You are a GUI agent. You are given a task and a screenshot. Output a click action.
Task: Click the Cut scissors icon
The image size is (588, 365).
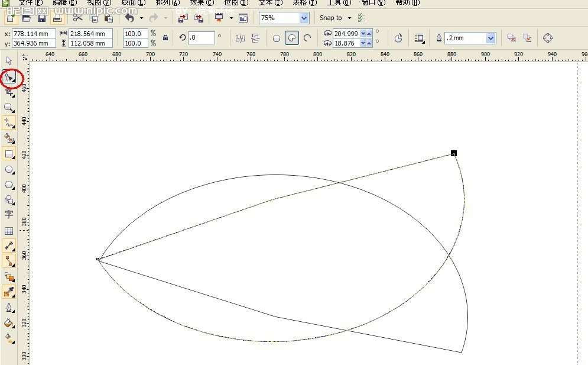coord(77,18)
